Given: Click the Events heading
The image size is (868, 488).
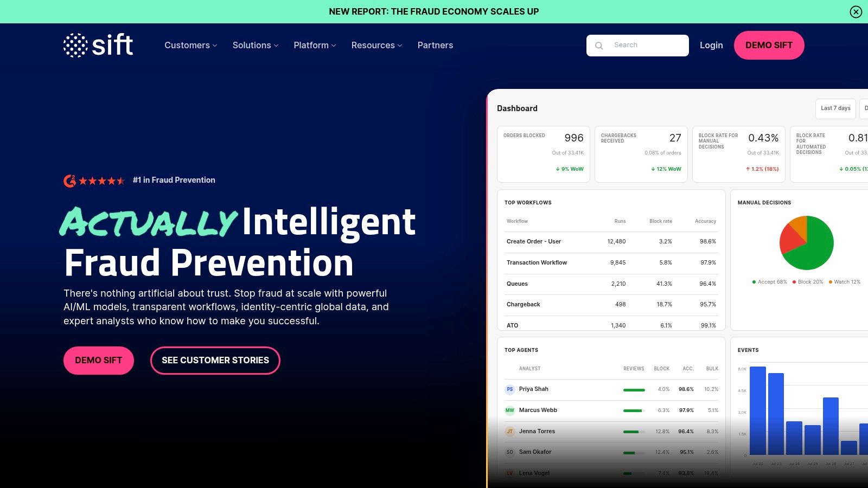Looking at the screenshot, I should tap(748, 350).
